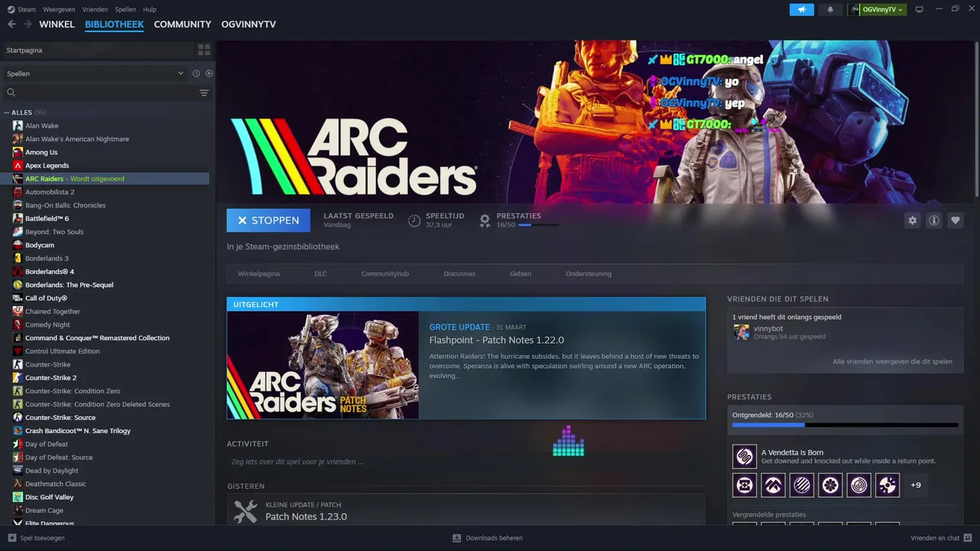
Task: Open ARC Raiders game info icon
Action: pos(934,220)
